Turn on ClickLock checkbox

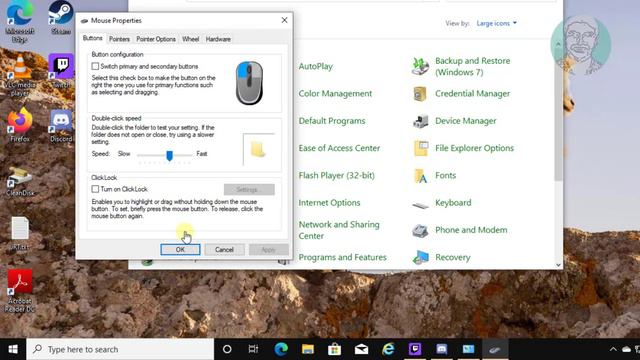coord(95,189)
